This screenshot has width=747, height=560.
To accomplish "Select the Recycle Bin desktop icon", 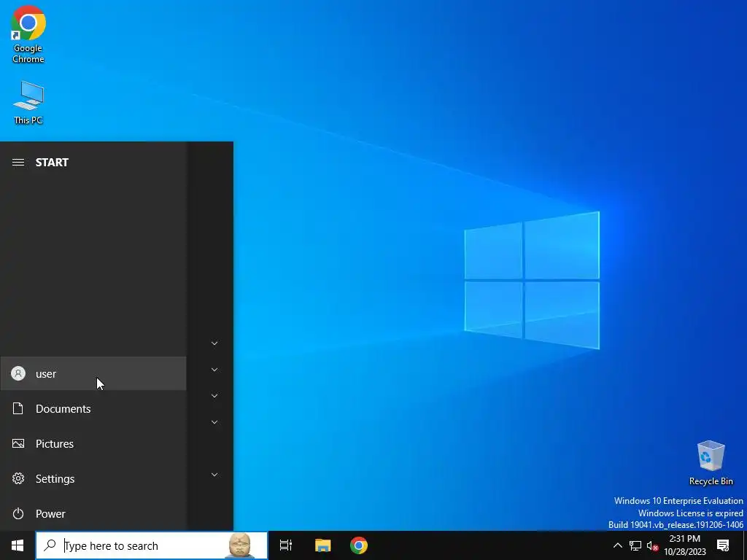I will tap(711, 463).
